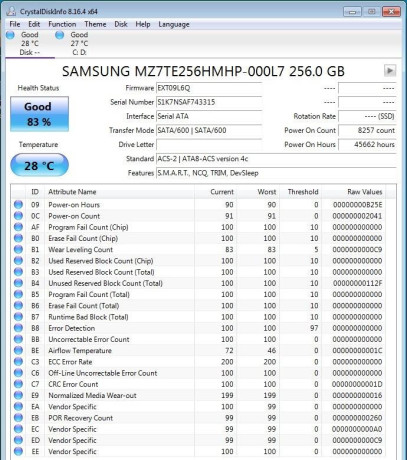Screen dimensions: 407x460
Task: Click the empty Drive Letter field
Action: 209,145
